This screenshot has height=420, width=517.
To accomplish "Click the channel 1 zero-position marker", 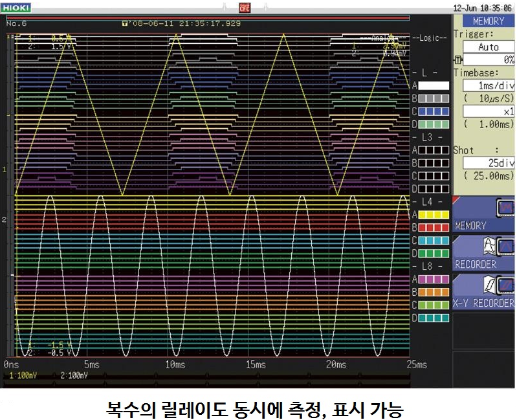I will click(x=5, y=170).
